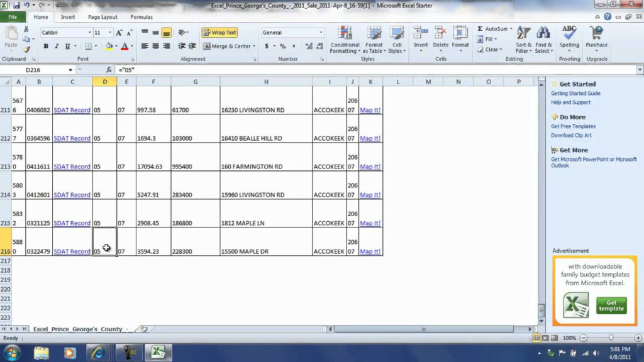Click the Format Painter brush icon
This screenshot has height=362, width=644.
pyautogui.click(x=26, y=50)
